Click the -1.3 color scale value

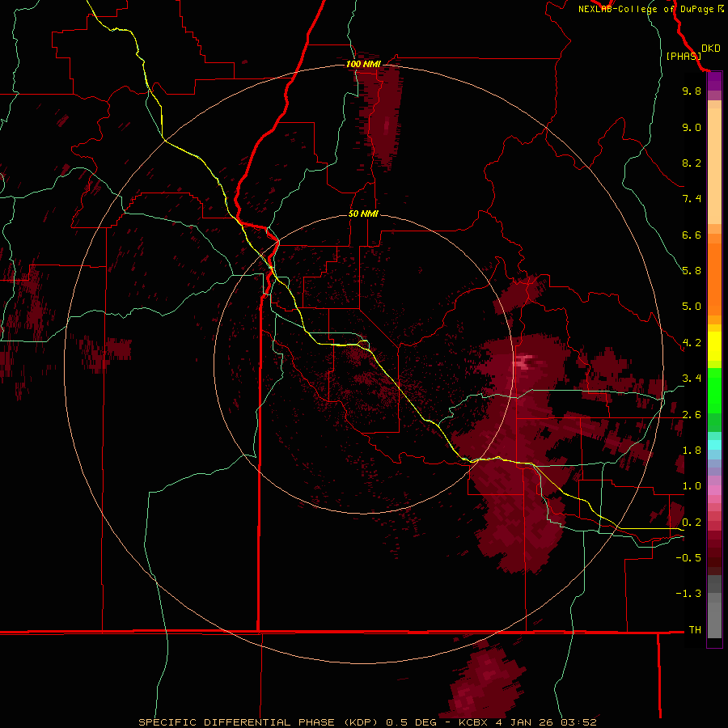click(x=688, y=594)
